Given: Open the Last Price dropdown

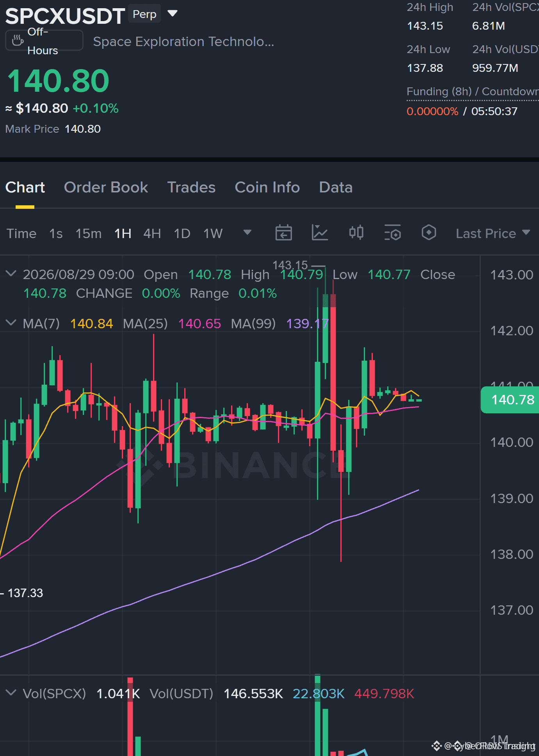Looking at the screenshot, I should click(x=493, y=233).
